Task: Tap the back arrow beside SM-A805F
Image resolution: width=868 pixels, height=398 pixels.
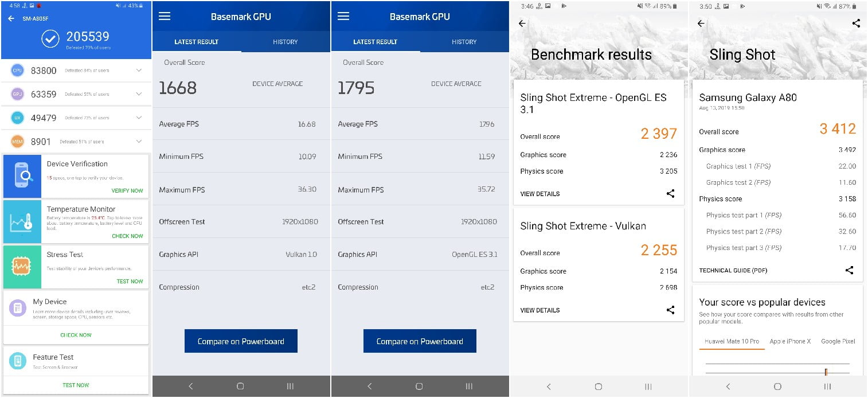Action: click(x=11, y=19)
